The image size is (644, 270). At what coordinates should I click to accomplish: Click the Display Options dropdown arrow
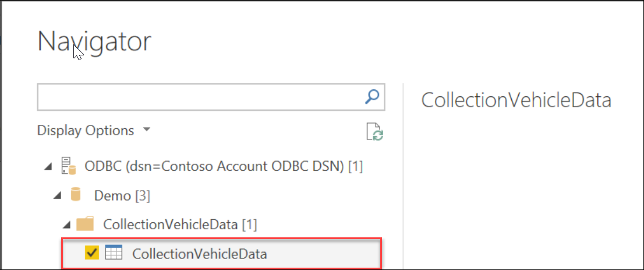pos(147,129)
